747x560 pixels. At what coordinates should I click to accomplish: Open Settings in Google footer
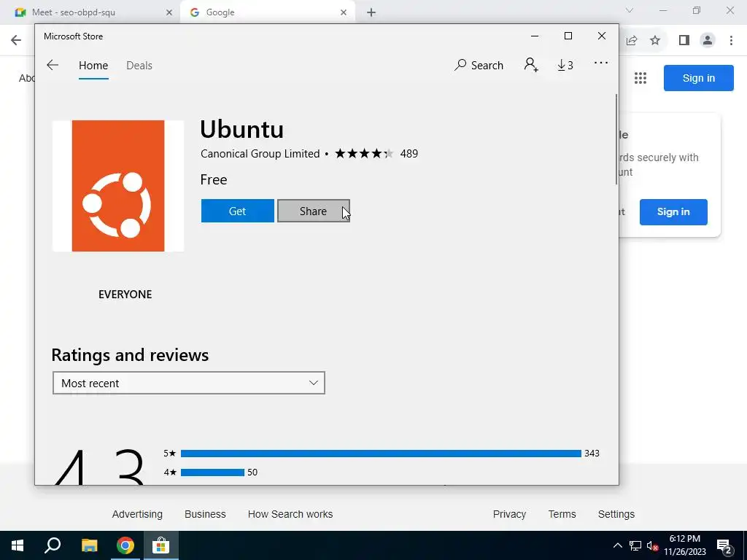[x=616, y=514]
